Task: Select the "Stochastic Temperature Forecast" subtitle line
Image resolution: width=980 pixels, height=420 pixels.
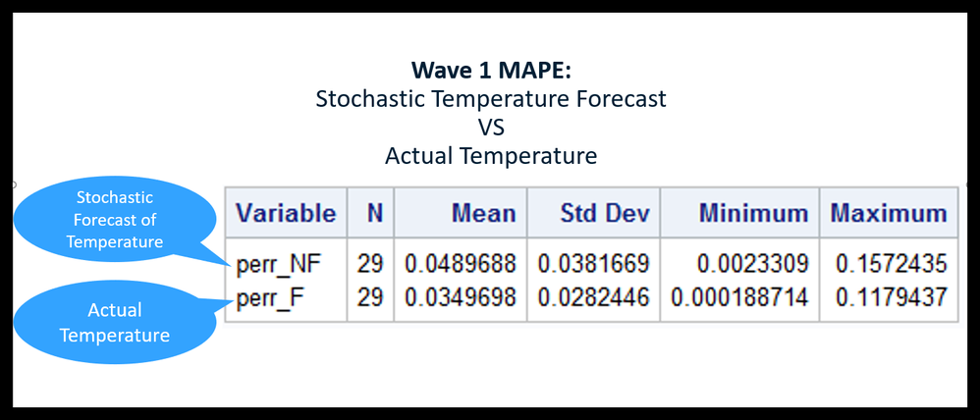Action: click(490, 99)
